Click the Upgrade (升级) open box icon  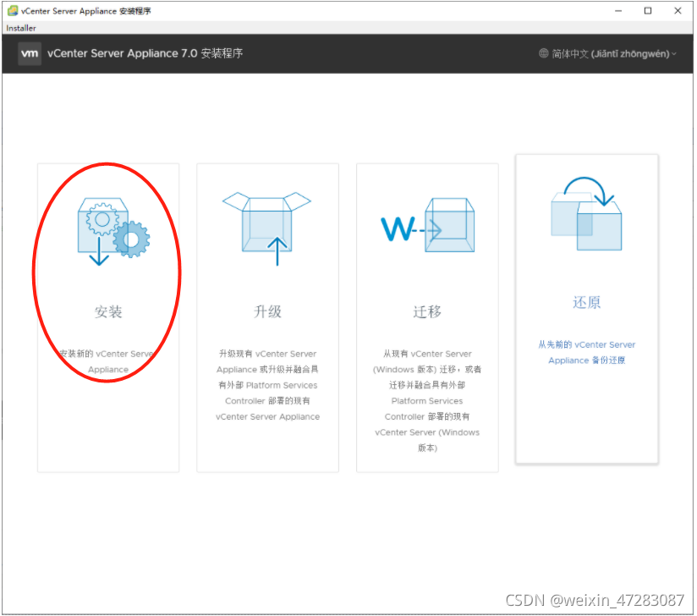(266, 228)
